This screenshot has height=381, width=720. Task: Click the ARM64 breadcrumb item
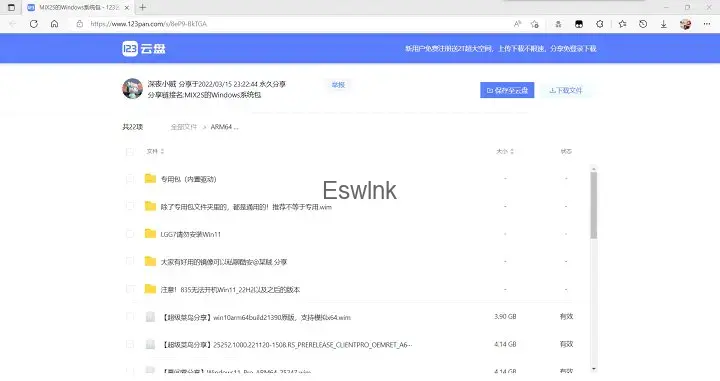tap(224, 127)
